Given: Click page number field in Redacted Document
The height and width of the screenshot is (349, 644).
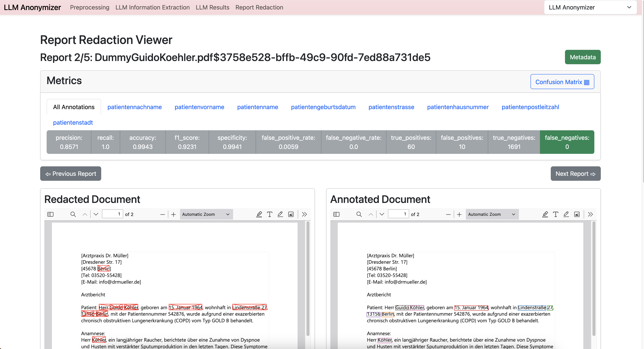Looking at the screenshot, I should pos(112,214).
